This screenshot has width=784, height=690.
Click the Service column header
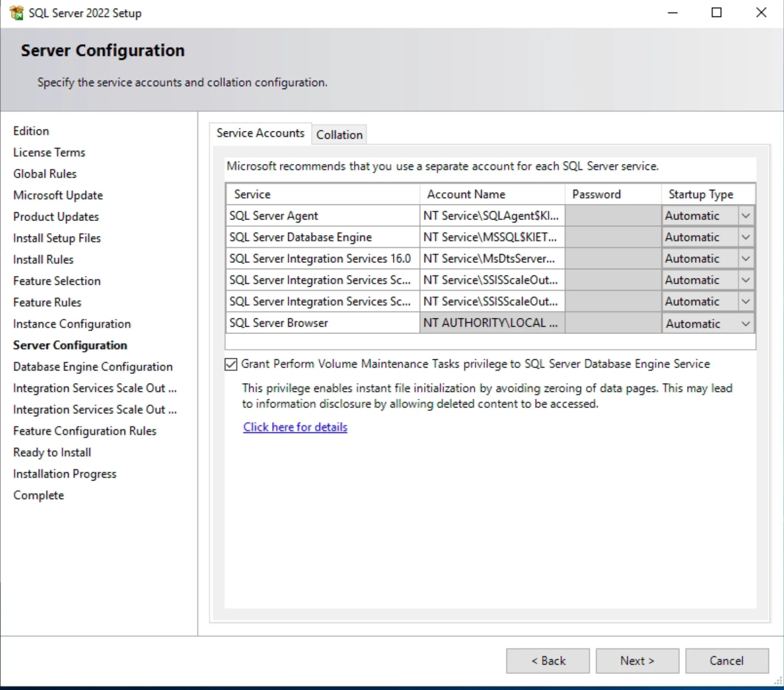coord(323,194)
